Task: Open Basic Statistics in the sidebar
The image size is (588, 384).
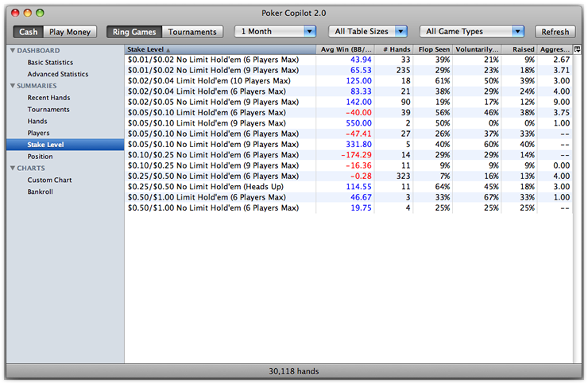Action: pyautogui.click(x=50, y=62)
